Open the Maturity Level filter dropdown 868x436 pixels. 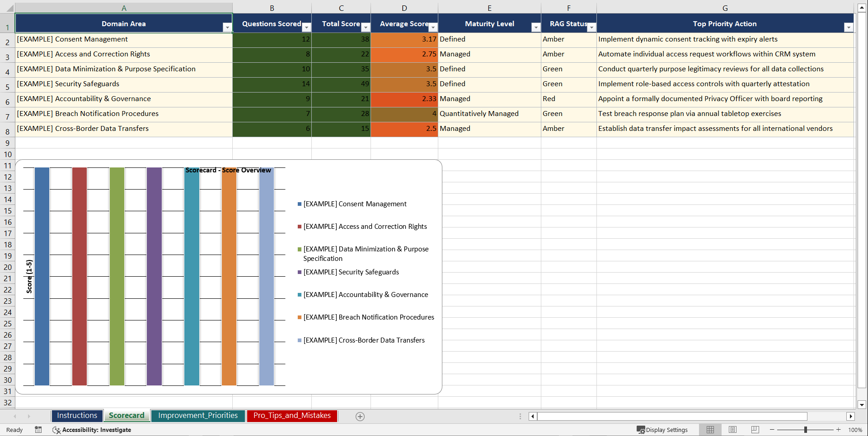coord(536,27)
